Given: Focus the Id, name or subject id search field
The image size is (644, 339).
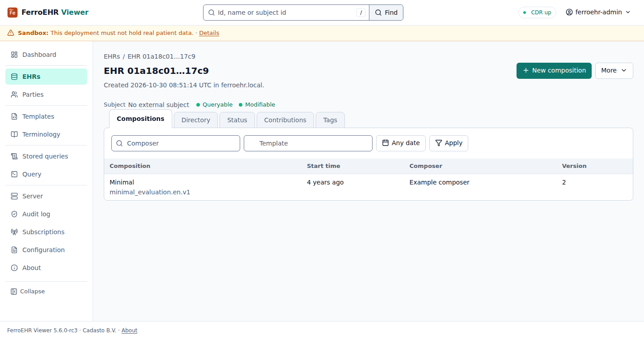Looking at the screenshot, I should point(286,13).
